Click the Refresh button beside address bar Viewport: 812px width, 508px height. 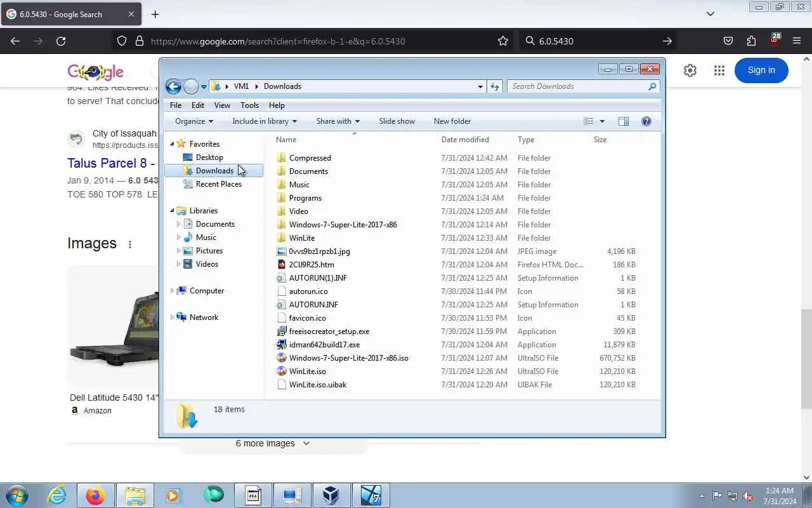495,86
